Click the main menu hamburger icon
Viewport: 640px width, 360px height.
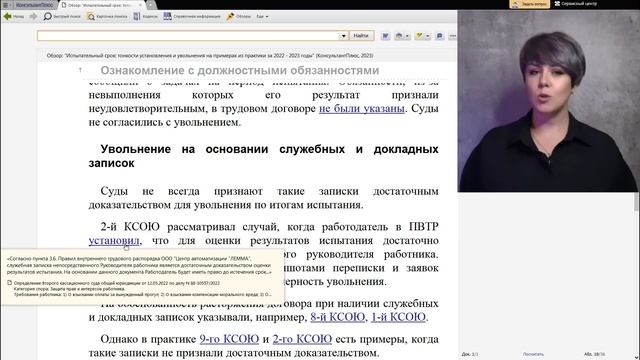point(5,5)
